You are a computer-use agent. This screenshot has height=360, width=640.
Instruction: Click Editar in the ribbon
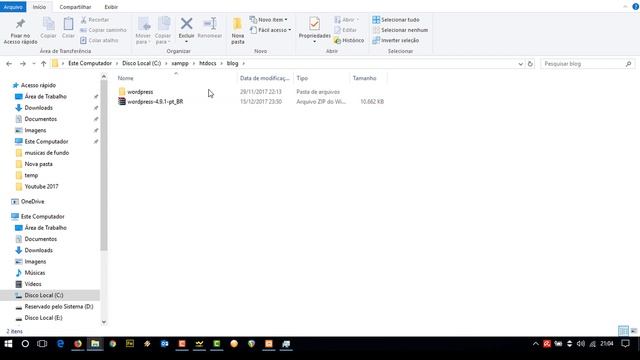tap(345, 30)
